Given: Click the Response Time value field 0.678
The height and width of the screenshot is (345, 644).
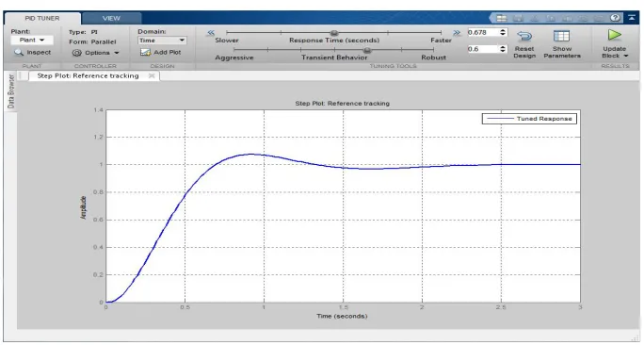Looking at the screenshot, I should pyautogui.click(x=483, y=32).
